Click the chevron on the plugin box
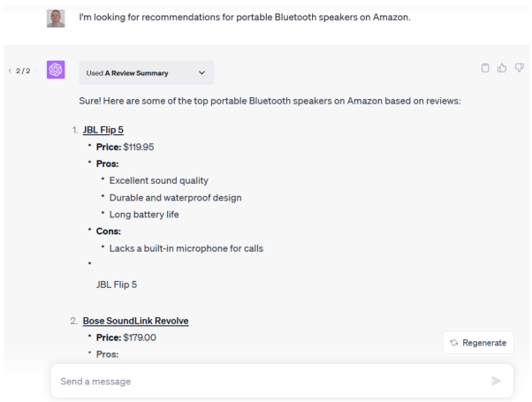 click(x=201, y=72)
